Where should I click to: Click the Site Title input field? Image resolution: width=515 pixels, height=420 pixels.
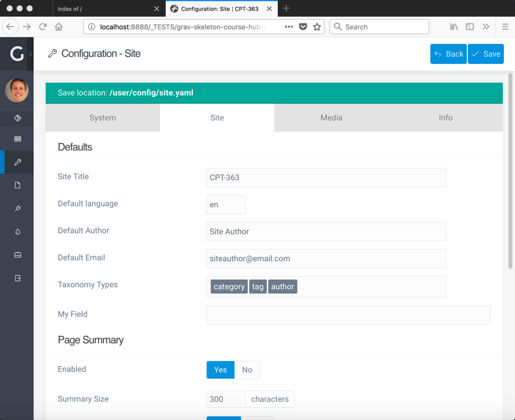click(x=326, y=178)
